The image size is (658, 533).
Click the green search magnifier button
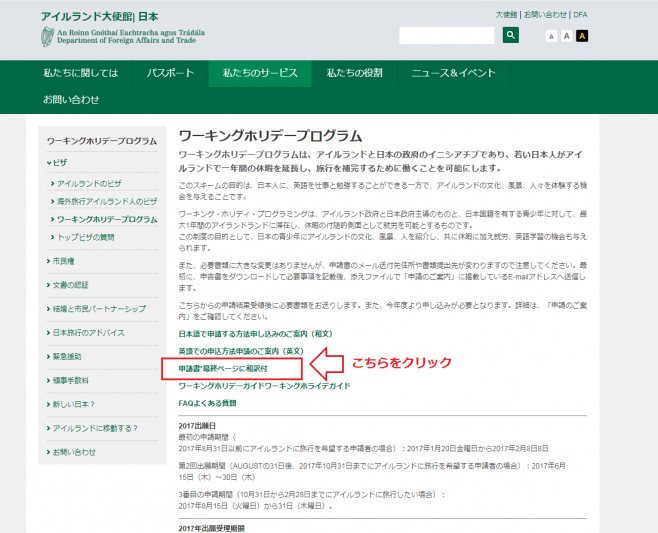click(511, 35)
